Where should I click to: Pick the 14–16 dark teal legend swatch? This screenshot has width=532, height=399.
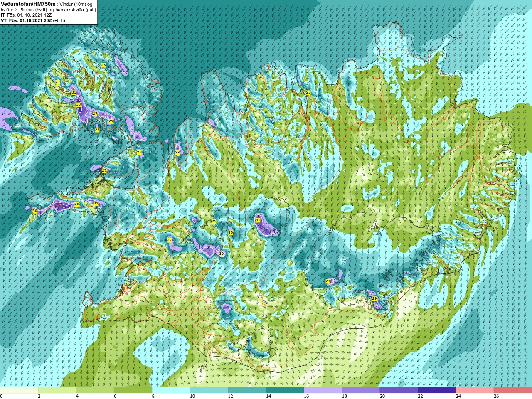pos(285,390)
